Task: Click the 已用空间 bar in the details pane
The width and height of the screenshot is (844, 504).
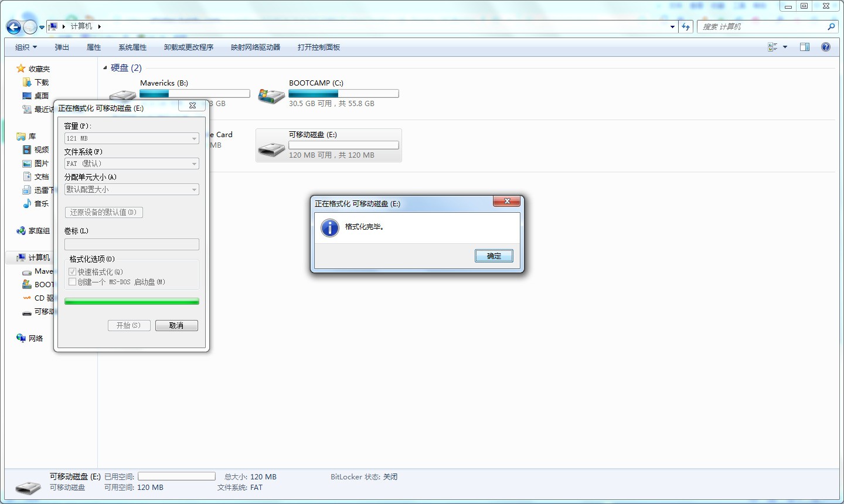Action: click(176, 476)
